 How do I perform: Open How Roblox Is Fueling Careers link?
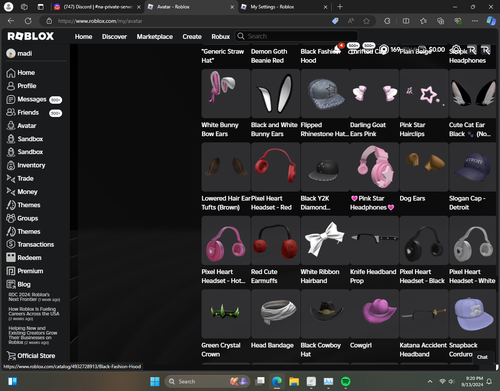(34, 314)
